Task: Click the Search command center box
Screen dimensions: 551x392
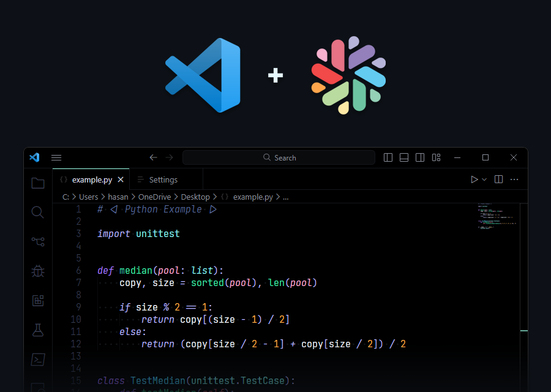Action: click(x=279, y=157)
